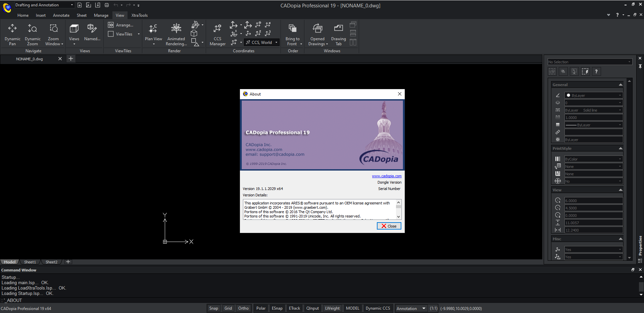Viewport: 644px width, 313px height.
Task: Open the CCS, World coordinate dropdown
Action: (x=276, y=42)
